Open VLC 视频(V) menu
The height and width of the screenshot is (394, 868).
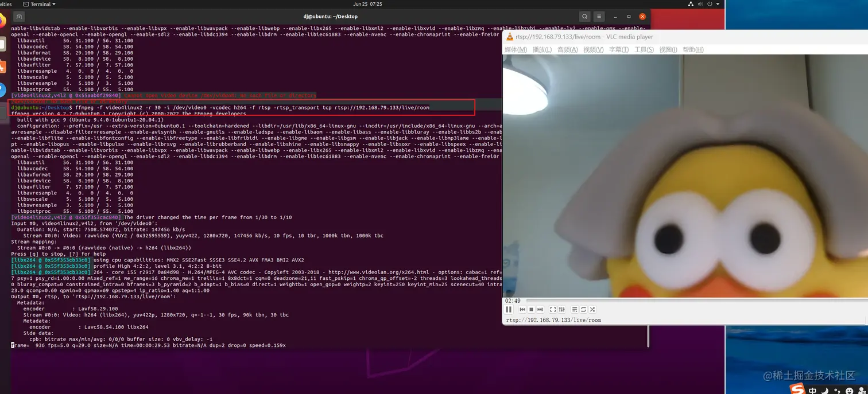pos(594,50)
